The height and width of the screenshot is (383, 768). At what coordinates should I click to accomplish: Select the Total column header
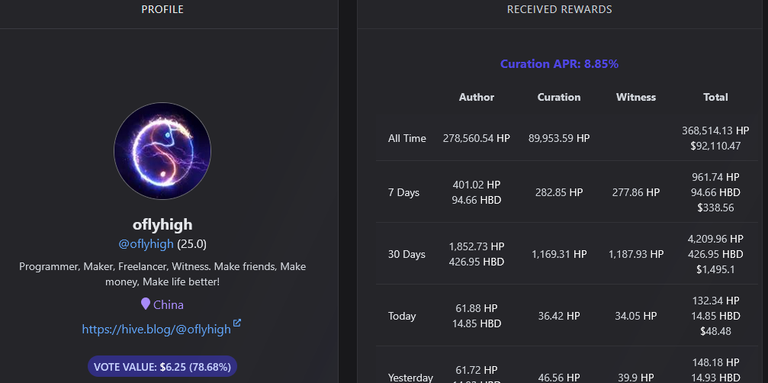(x=716, y=97)
